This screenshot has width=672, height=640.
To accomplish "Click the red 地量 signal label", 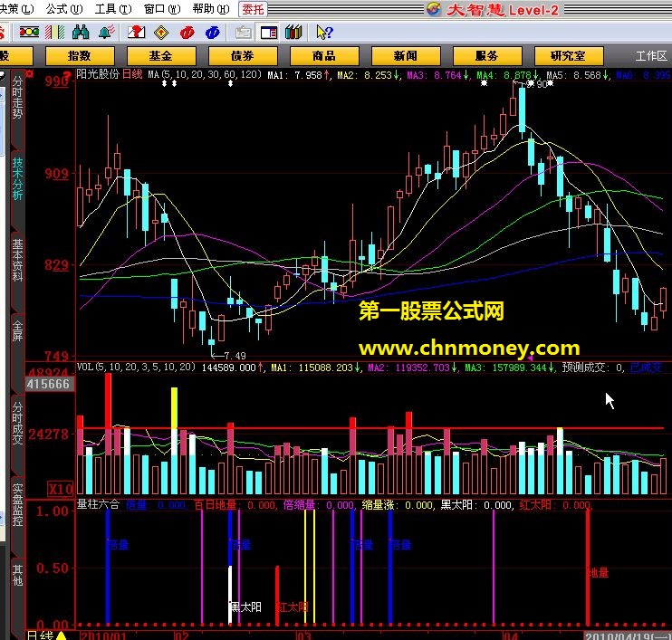I will click(598, 572).
